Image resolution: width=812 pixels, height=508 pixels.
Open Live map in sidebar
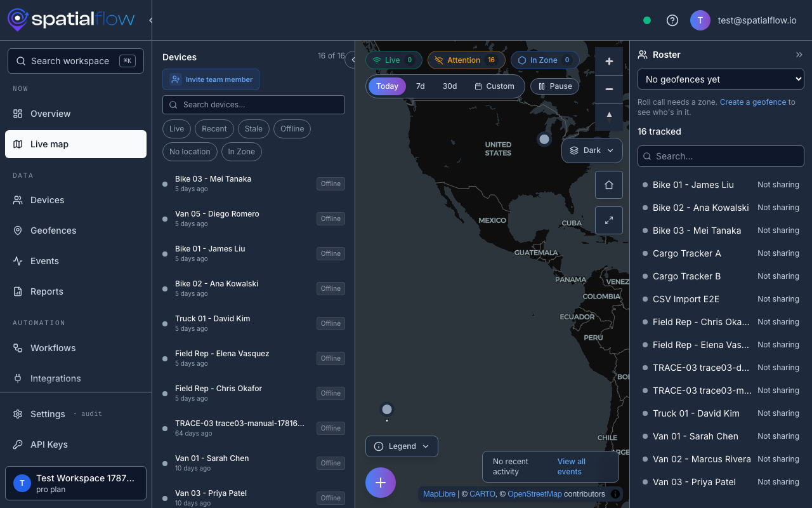tap(75, 144)
